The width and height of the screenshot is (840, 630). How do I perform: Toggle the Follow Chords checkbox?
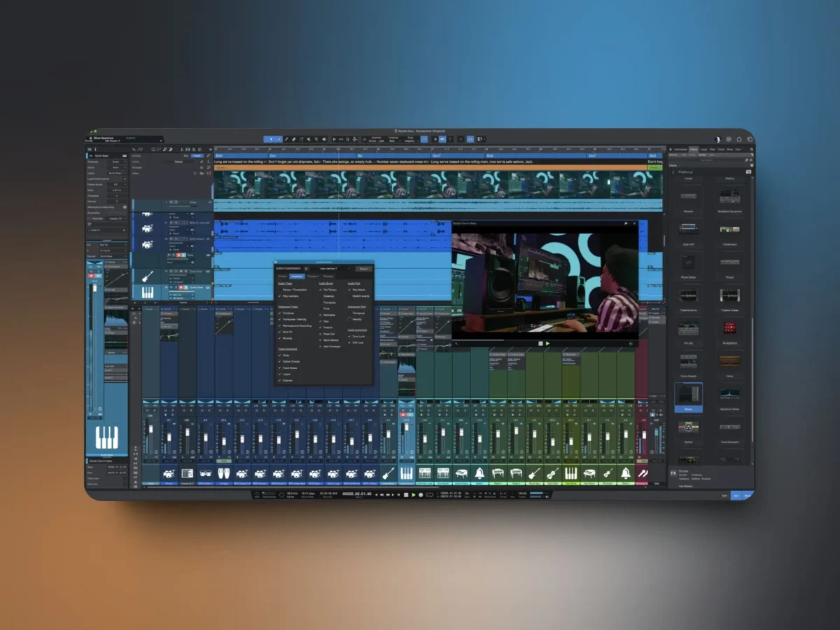coord(279,362)
